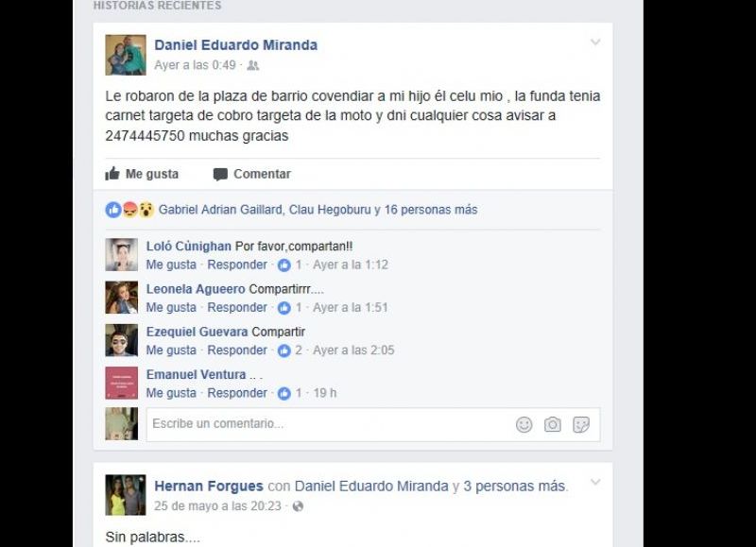Open emoji picker in comment box
Screen dimensions: 756x547
[x=524, y=424]
